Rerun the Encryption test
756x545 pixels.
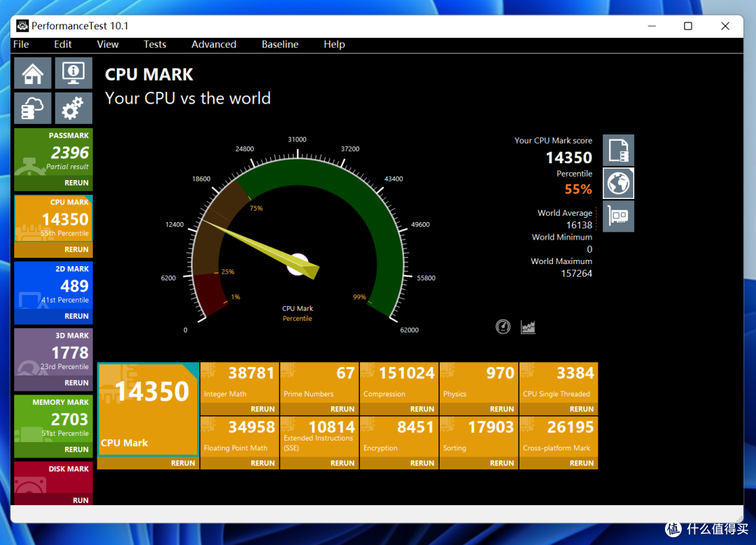point(422,463)
